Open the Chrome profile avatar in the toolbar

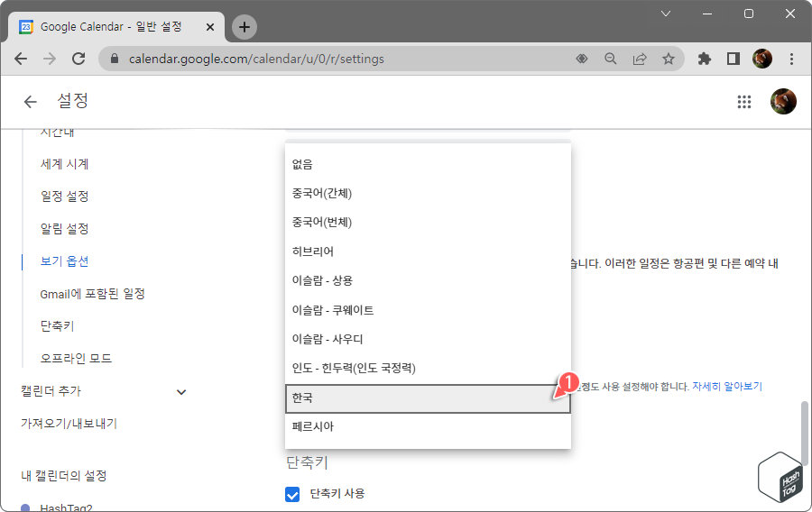(762, 59)
